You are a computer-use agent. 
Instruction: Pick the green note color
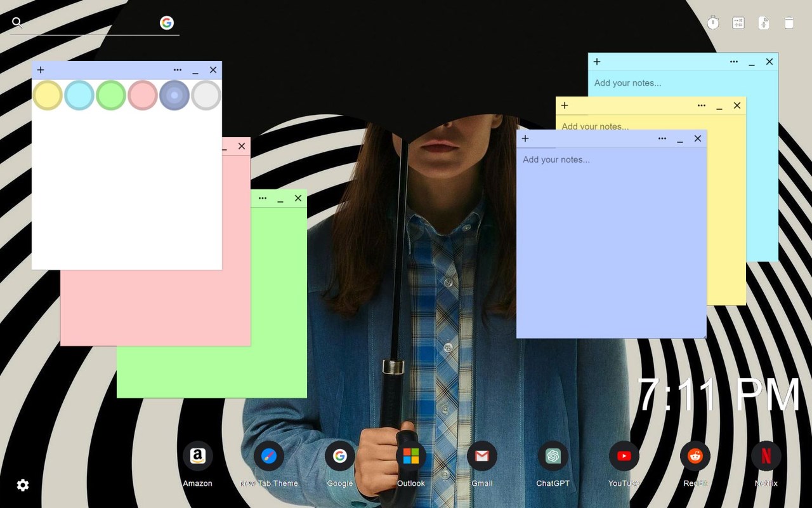(111, 95)
